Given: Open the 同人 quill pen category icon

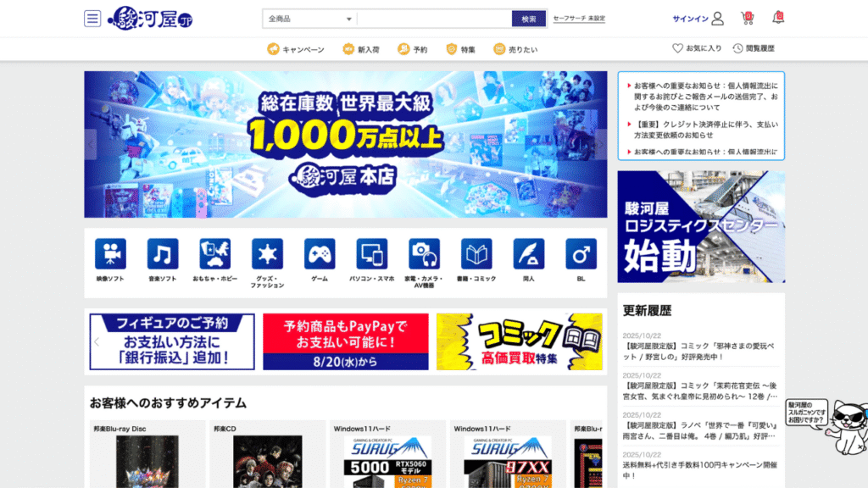Looking at the screenshot, I should (529, 254).
